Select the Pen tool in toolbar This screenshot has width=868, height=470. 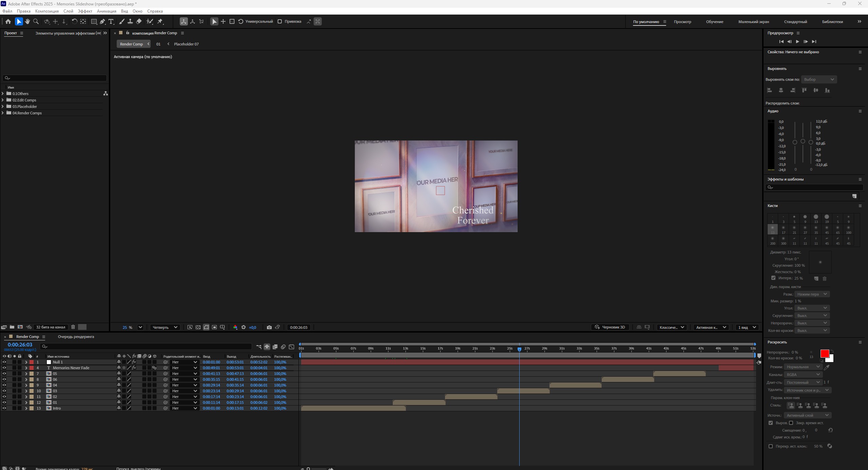(102, 21)
